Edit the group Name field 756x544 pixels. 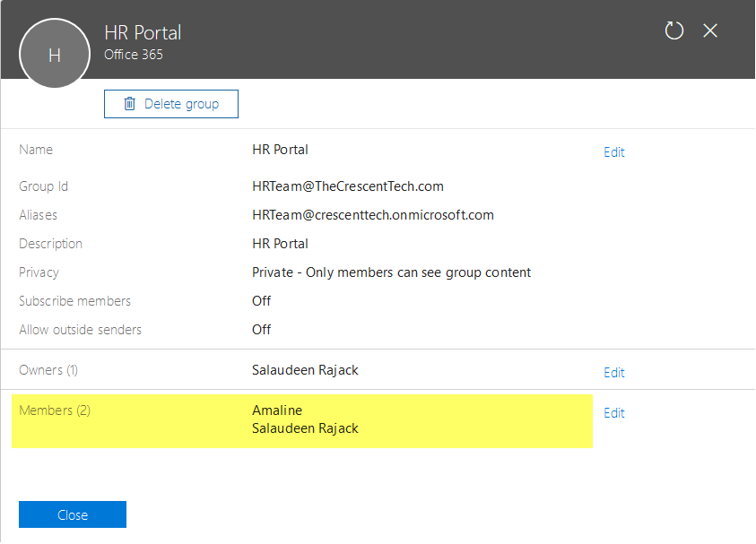613,152
